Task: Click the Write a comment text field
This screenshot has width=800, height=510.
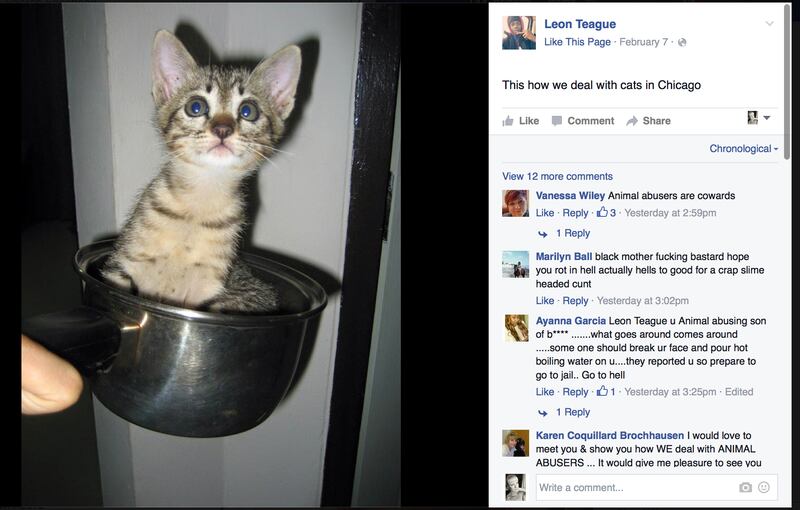Action: coord(635,488)
